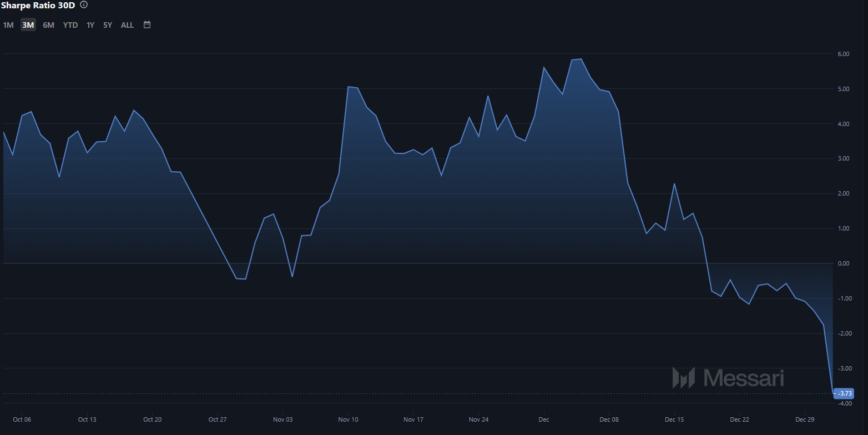This screenshot has width=868, height=435.
Task: Click the Nov 10 date label
Action: 348,419
